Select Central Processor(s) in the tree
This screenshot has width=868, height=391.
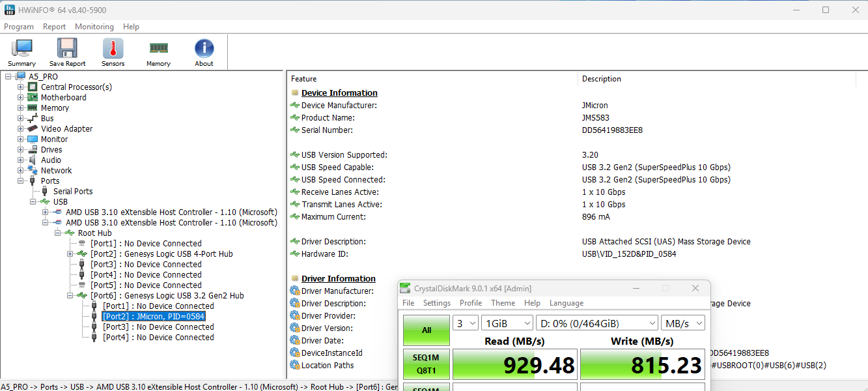pyautogui.click(x=76, y=87)
